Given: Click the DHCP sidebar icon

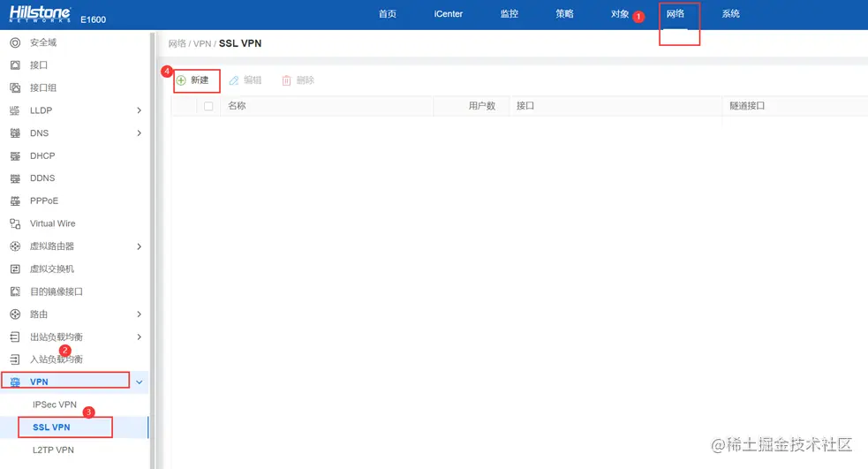Looking at the screenshot, I should click(x=15, y=156).
